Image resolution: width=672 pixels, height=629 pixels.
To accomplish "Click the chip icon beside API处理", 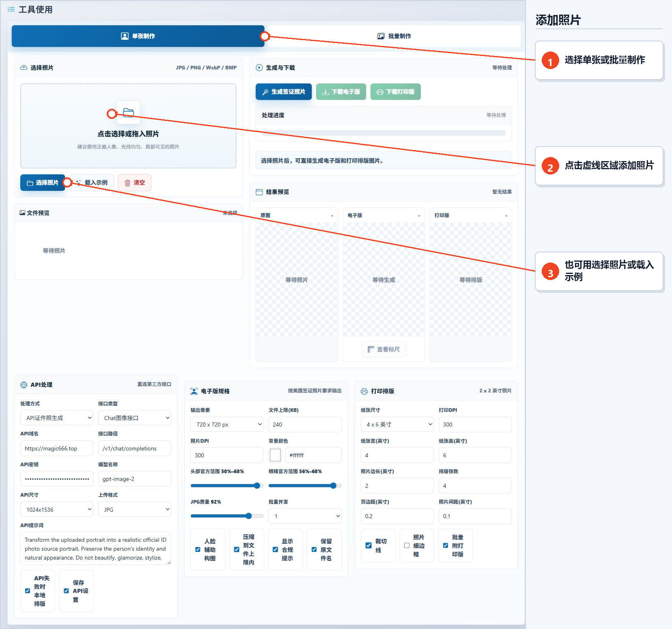I will pyautogui.click(x=24, y=385).
